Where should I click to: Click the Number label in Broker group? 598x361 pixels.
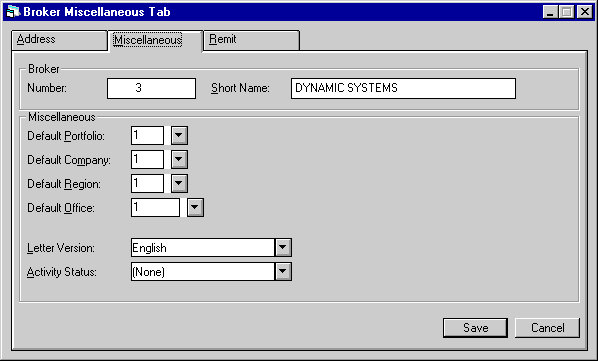point(47,88)
